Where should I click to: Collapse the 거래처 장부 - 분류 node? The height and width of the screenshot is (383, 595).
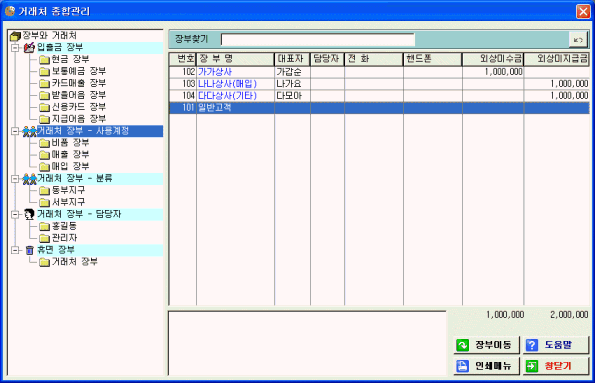(15, 179)
